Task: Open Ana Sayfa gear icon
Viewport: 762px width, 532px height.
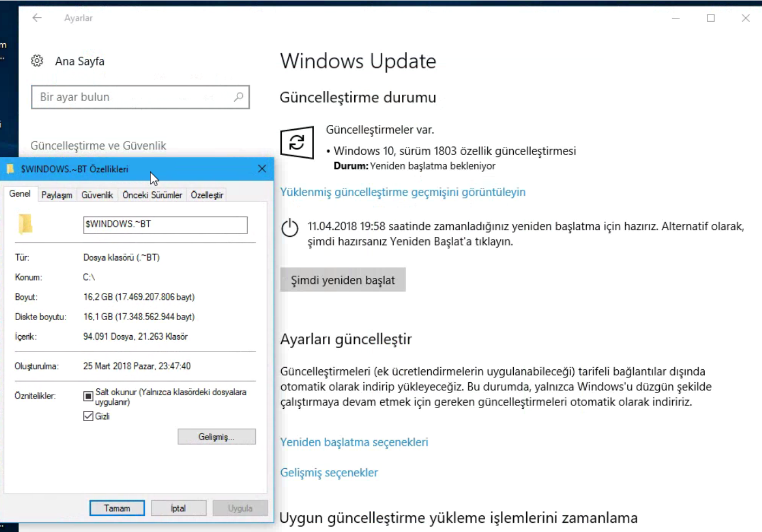Action: pyautogui.click(x=37, y=61)
